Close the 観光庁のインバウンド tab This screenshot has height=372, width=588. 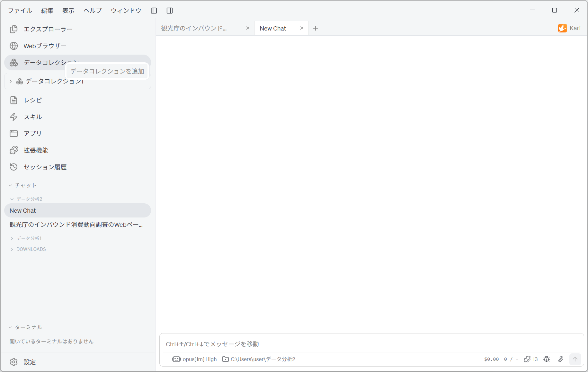pos(248,28)
